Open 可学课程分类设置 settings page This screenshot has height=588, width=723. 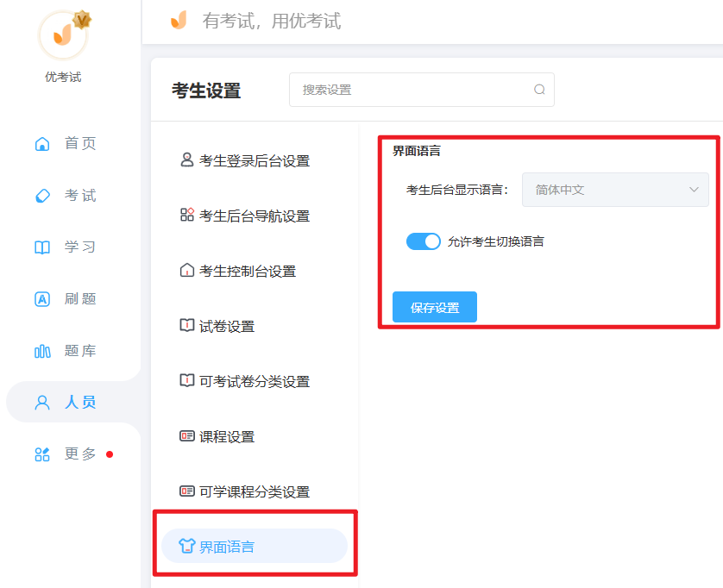[255, 491]
